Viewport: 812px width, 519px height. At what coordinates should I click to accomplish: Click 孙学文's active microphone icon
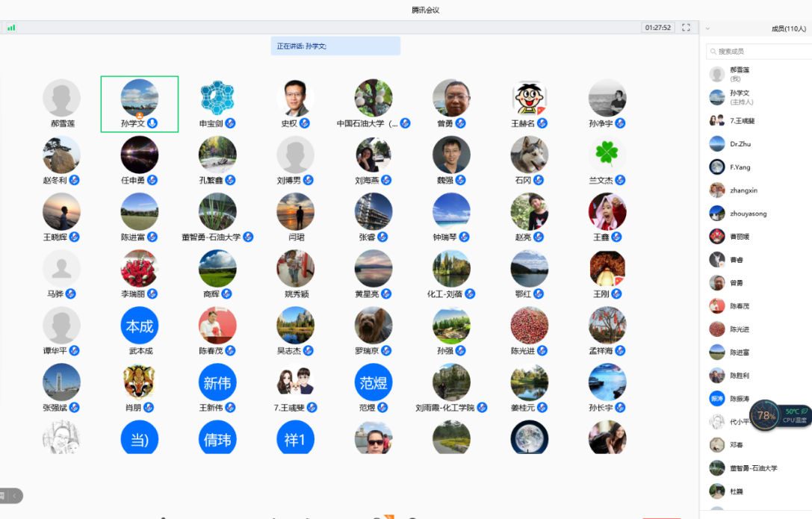[x=152, y=123]
